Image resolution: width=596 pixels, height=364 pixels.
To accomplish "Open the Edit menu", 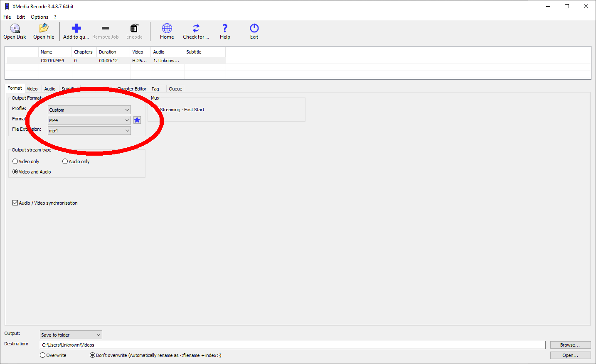I will (x=21, y=17).
